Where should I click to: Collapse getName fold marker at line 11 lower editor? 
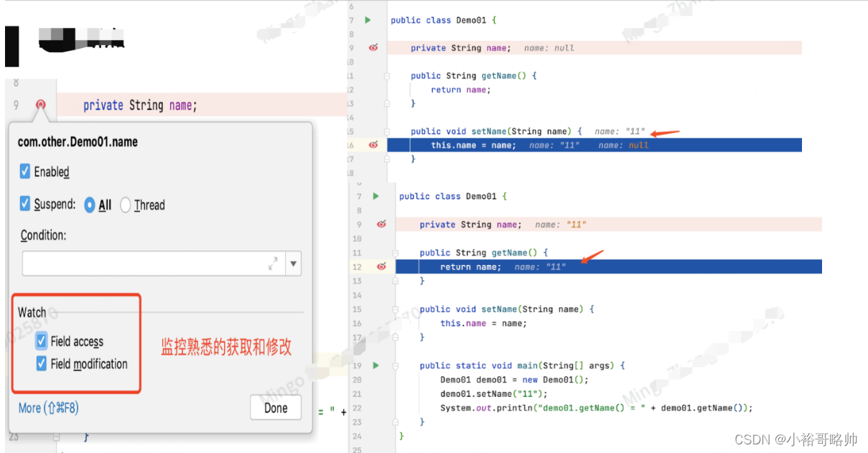coord(396,253)
